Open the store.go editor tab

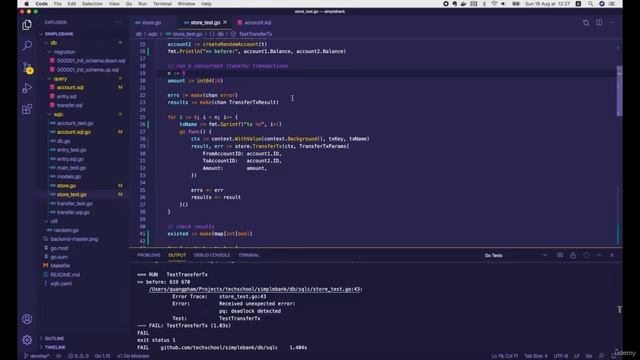152,22
